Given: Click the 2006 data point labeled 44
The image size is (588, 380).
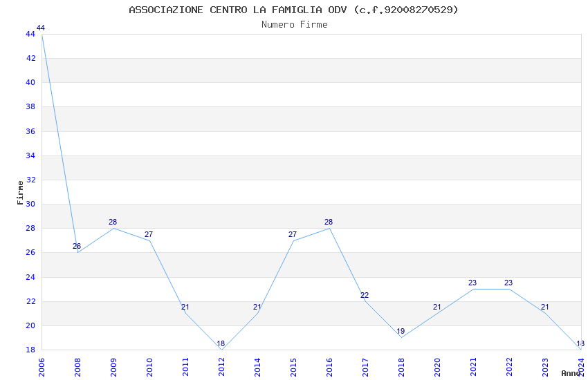Looking at the screenshot, I should click(x=42, y=34).
